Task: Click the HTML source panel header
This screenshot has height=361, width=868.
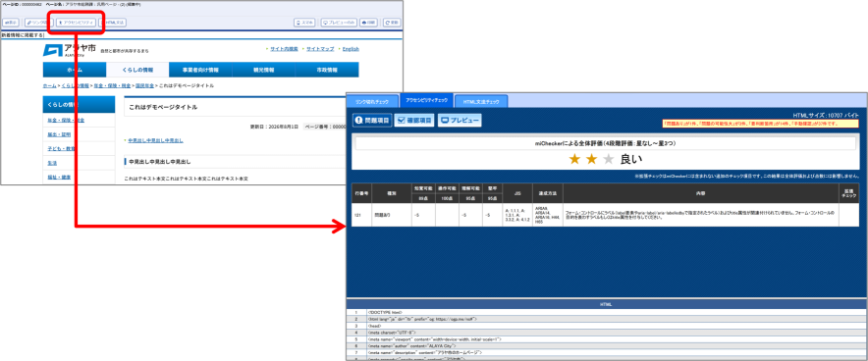Action: [606, 305]
